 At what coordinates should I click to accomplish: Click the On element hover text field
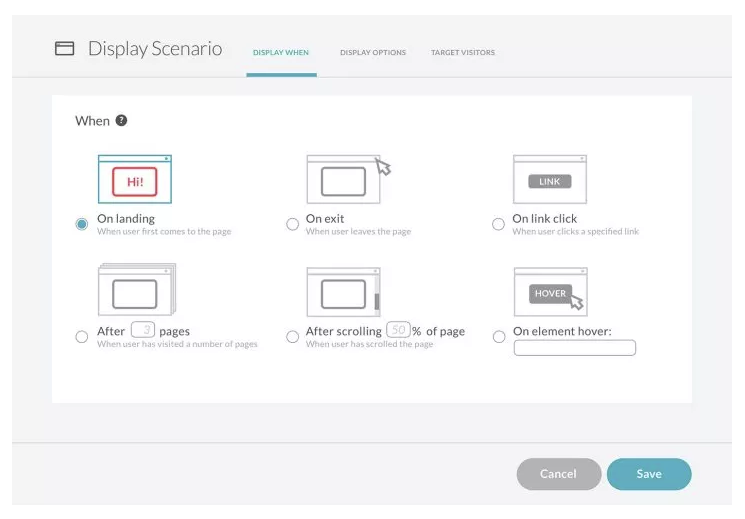(x=574, y=348)
